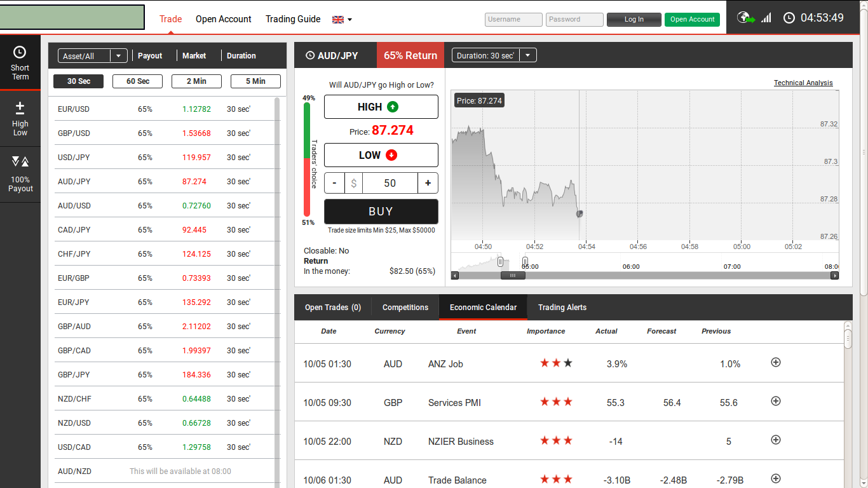Click the left range handle on chart navigator

[501, 261]
